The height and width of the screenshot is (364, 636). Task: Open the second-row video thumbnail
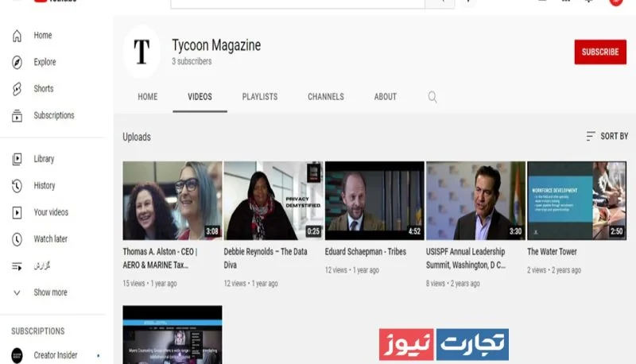pos(173,335)
